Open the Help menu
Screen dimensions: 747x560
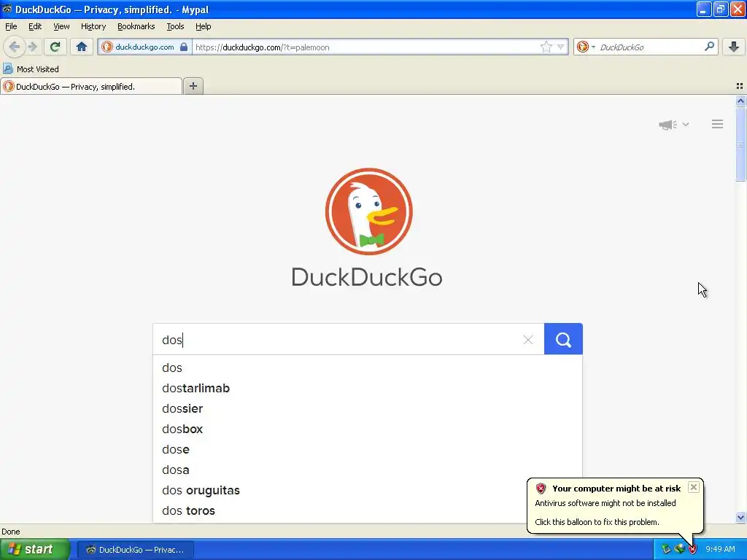pos(203,26)
